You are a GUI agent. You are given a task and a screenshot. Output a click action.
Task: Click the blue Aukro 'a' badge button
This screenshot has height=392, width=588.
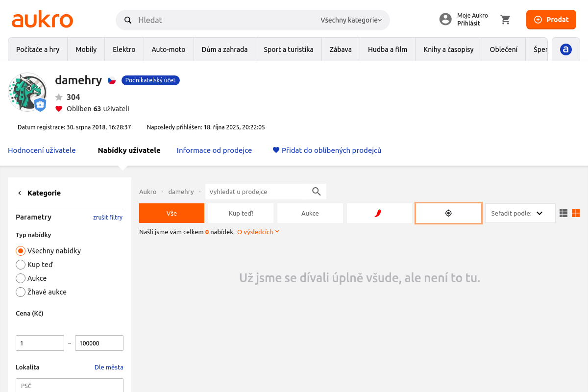(566, 49)
